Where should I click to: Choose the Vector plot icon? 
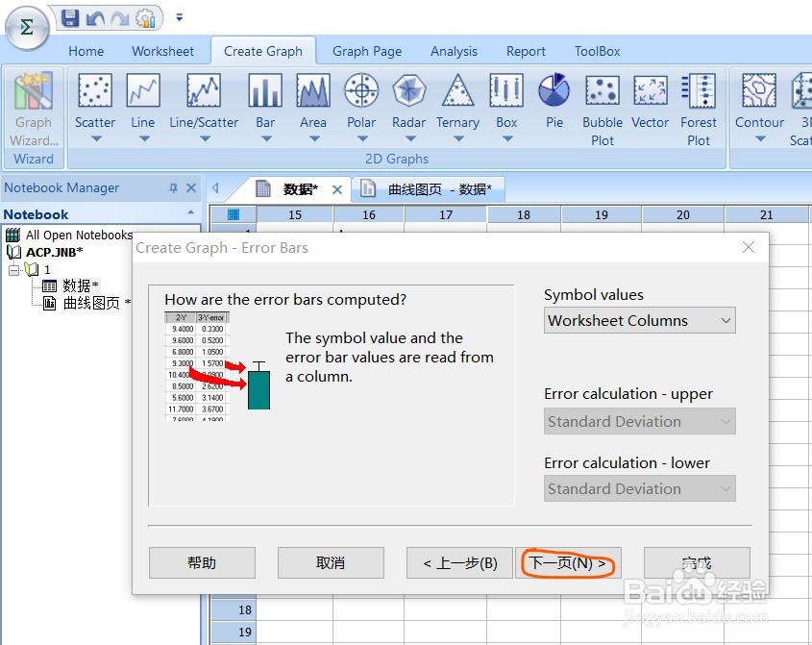coord(651,90)
